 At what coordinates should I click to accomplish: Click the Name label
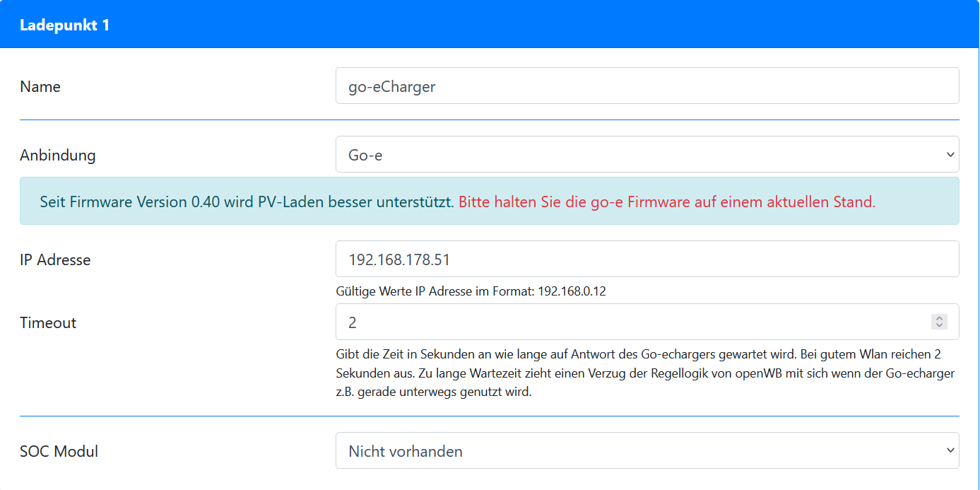coord(40,87)
